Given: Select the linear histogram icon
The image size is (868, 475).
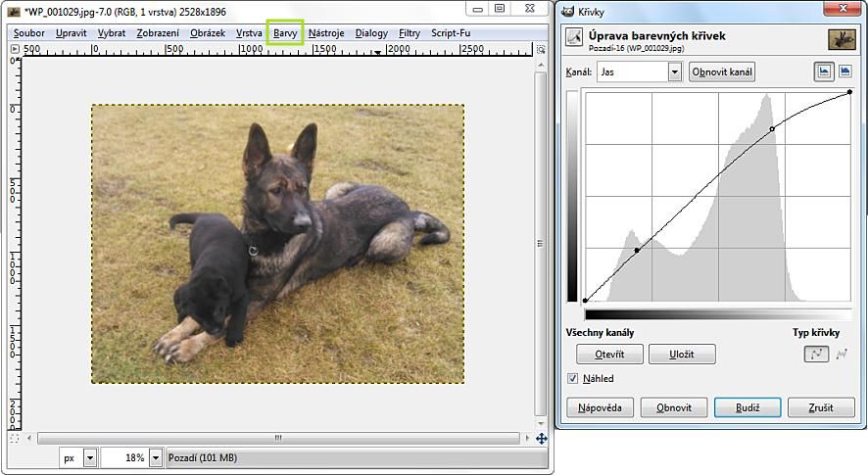Looking at the screenshot, I should (824, 71).
